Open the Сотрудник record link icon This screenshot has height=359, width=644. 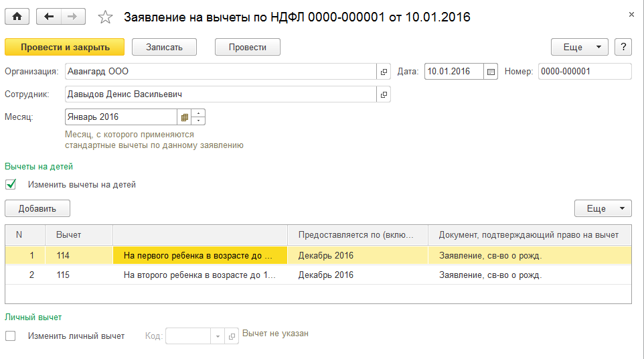click(x=384, y=94)
